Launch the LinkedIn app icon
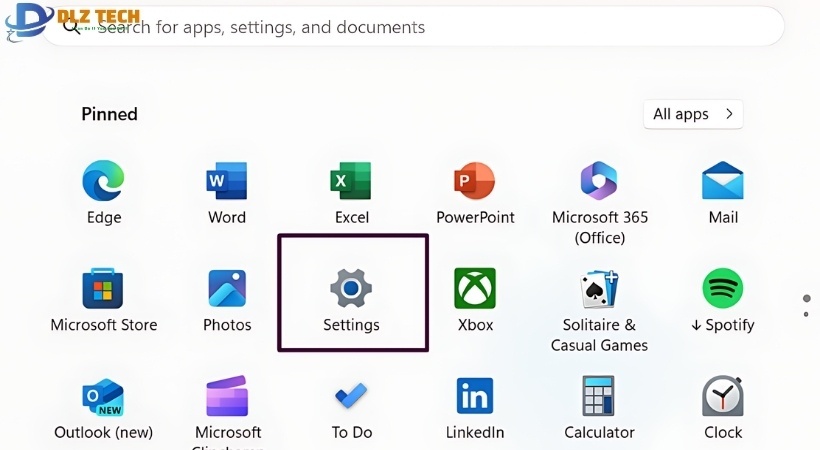Viewport: 820px width, 450px height. [x=475, y=396]
